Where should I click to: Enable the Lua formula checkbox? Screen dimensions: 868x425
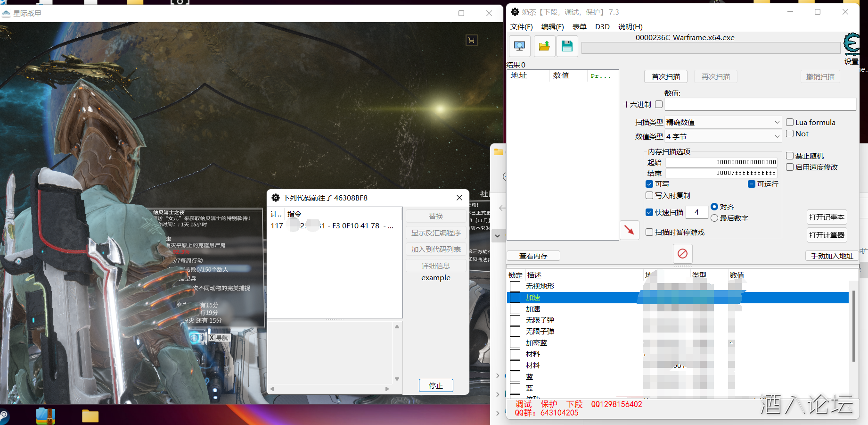pyautogui.click(x=790, y=122)
